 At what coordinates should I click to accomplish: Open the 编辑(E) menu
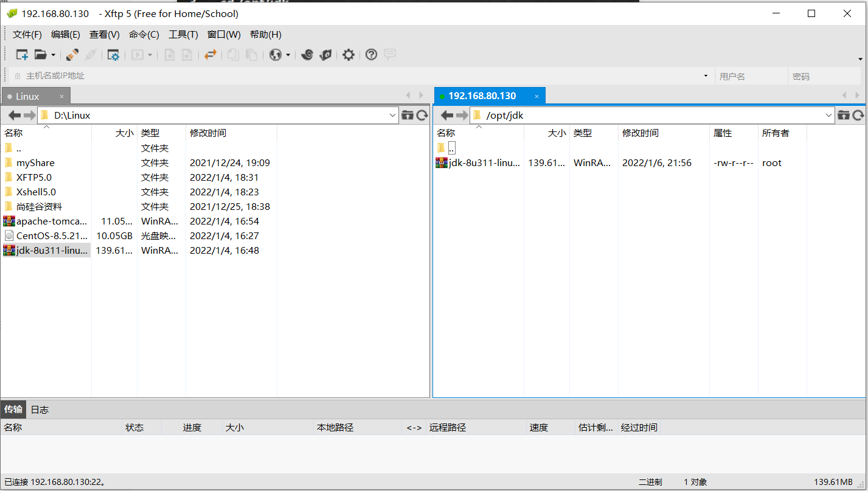[x=66, y=35]
